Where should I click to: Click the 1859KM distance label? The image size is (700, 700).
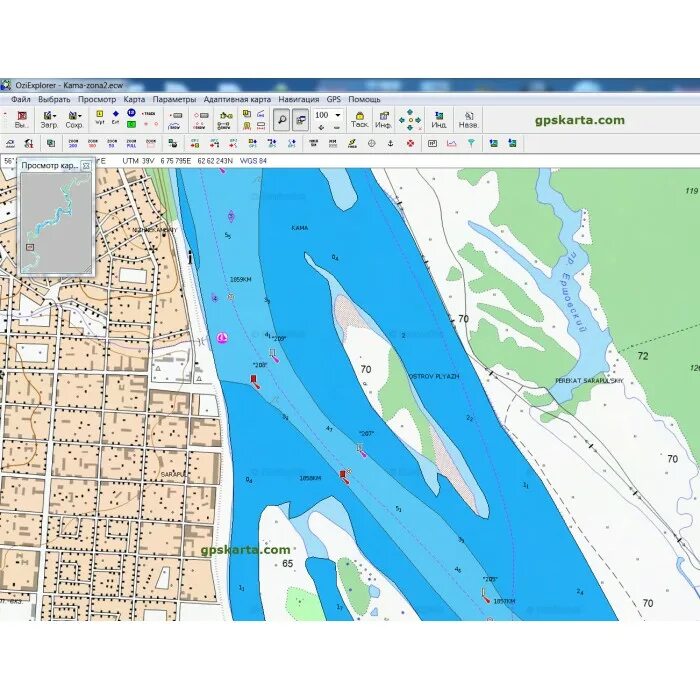point(241,279)
